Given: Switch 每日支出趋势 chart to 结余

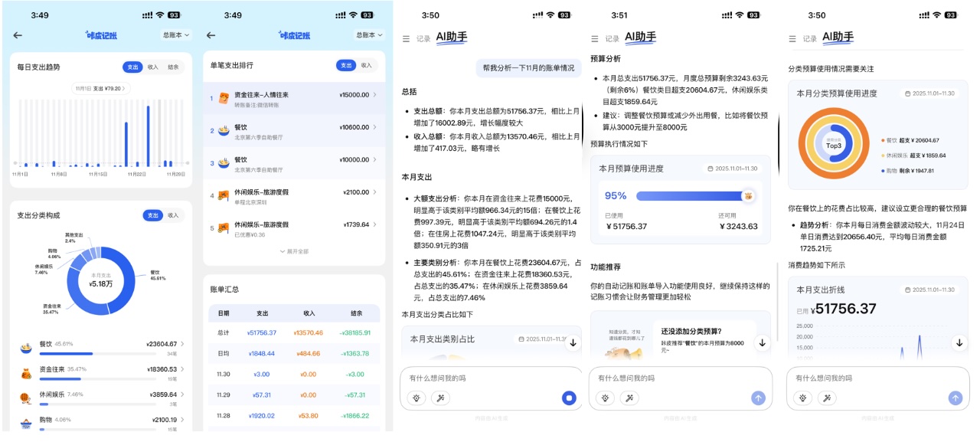Looking at the screenshot, I should (173, 67).
